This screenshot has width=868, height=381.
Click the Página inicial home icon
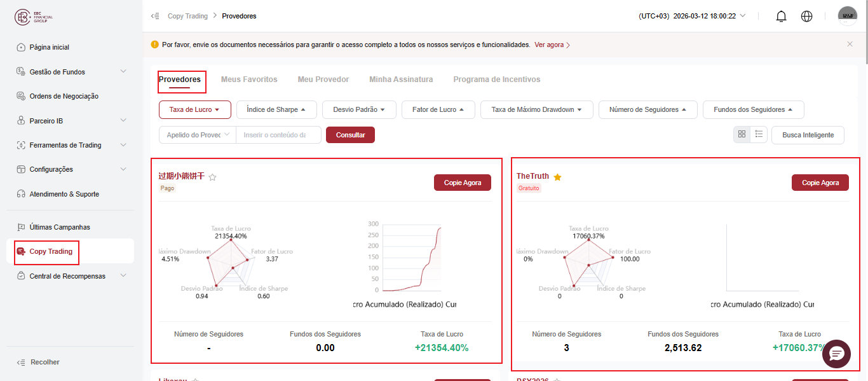[21, 47]
